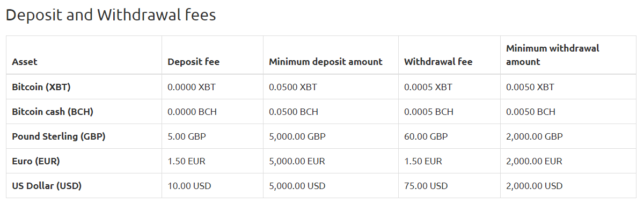Click the Deposit fee column header

coord(193,62)
